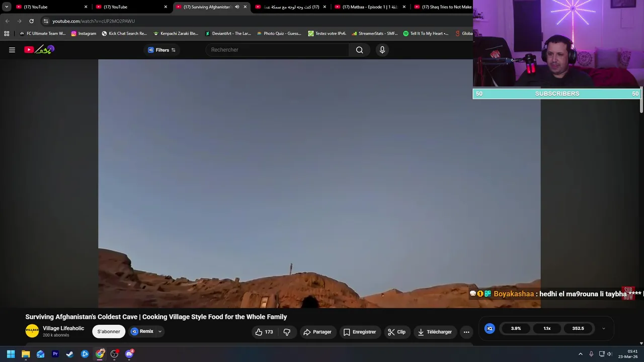Open Chrome apps grid in bookmarks bar
This screenshot has width=644, height=362.
pos(7,34)
